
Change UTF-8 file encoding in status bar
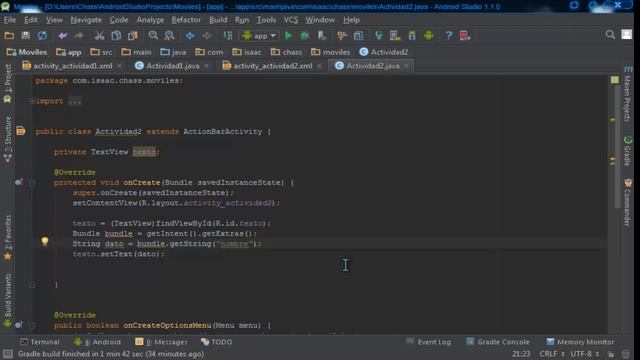(584, 354)
